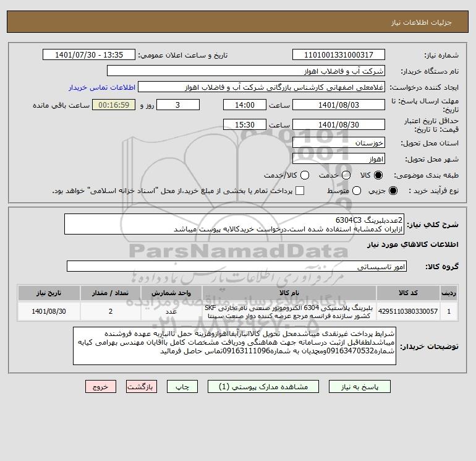Click the goods group field امور تاسیساتی
Viewport: 476px width, 461px height.
[237, 267]
